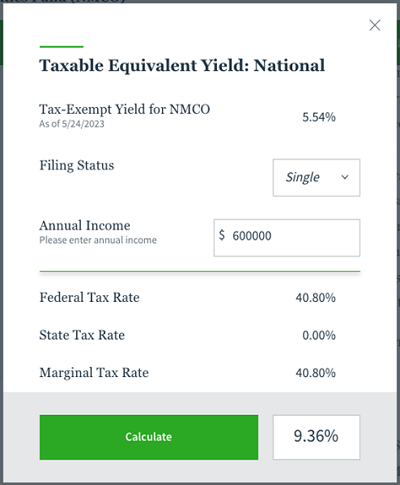400x485 pixels.
Task: Click the green Calculate button
Action: pos(149,437)
